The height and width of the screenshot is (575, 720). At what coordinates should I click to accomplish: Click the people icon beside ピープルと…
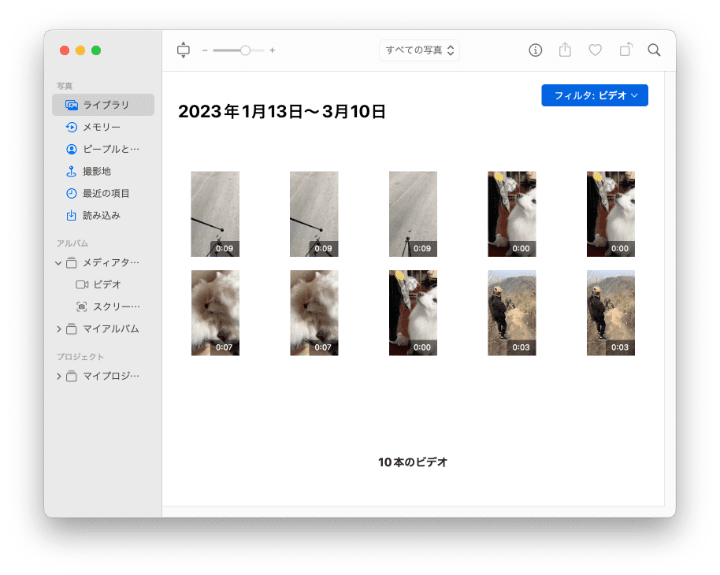coord(71,149)
